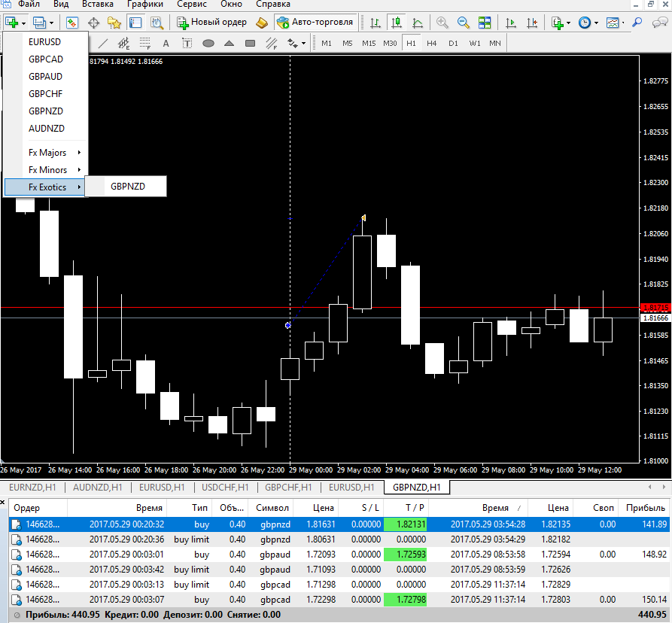Select the Text tool A
The width and height of the screenshot is (672, 623).
pyautogui.click(x=166, y=44)
